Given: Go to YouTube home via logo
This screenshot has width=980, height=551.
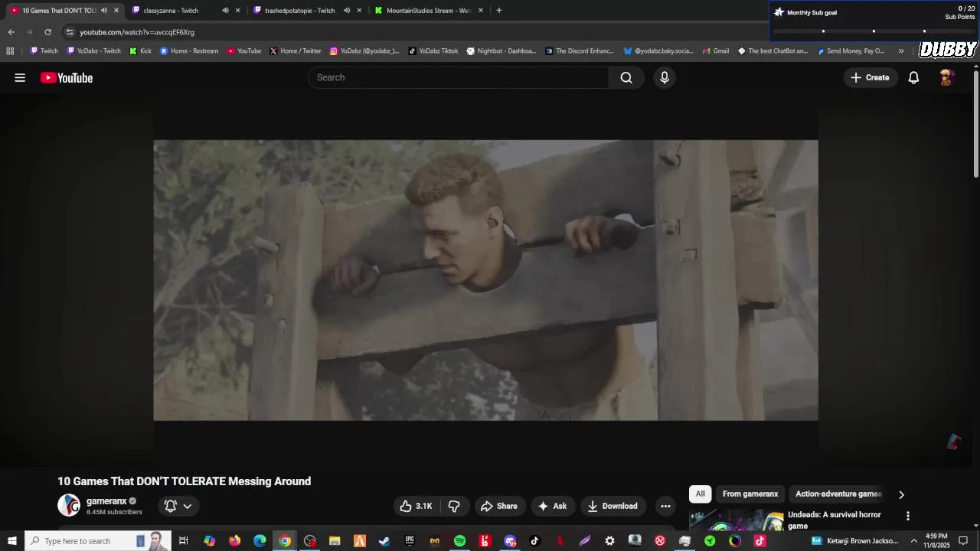Looking at the screenshot, I should click(67, 77).
